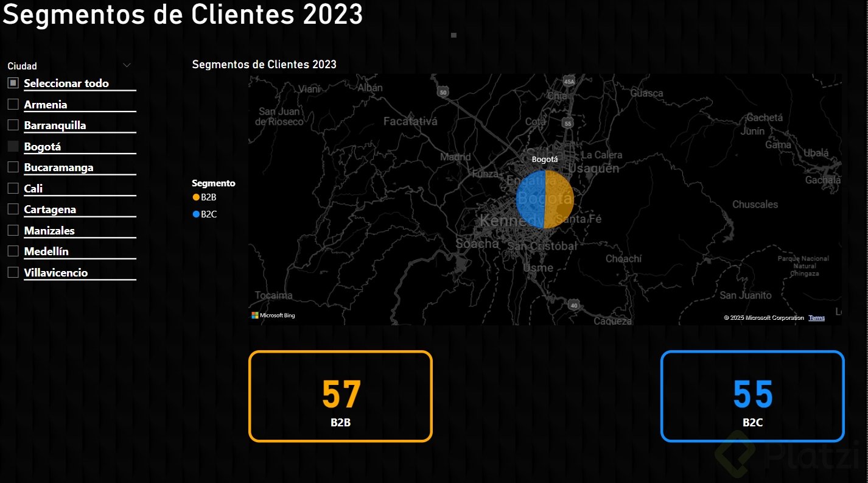Click the Gachalá label on the map
This screenshot has width=868, height=483.
823,180
